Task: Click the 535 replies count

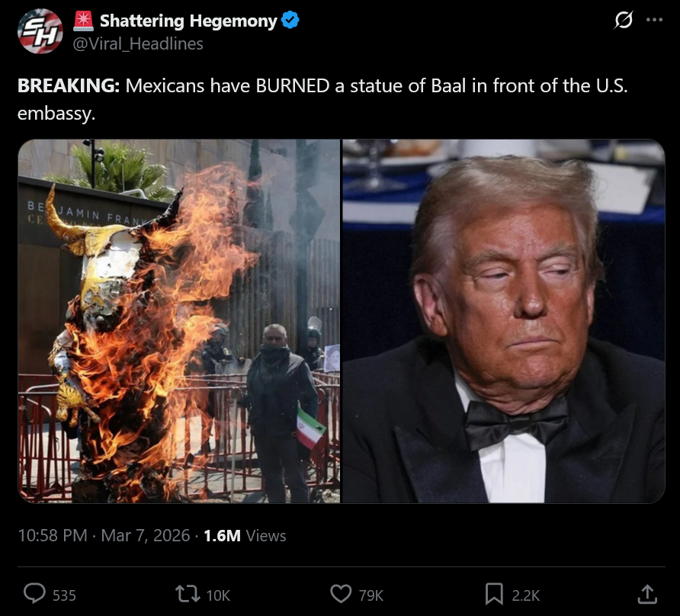Action: (x=64, y=595)
